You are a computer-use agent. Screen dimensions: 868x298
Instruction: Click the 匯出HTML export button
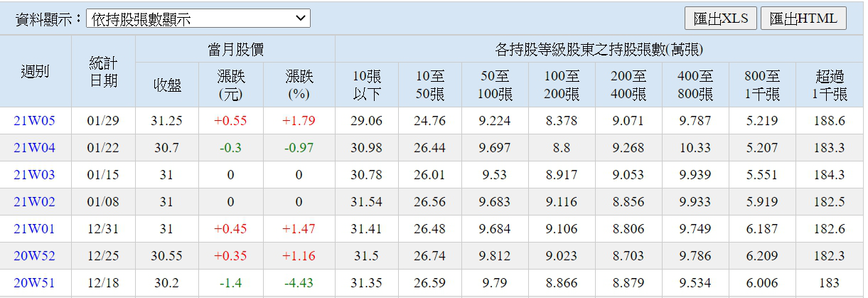click(x=803, y=18)
